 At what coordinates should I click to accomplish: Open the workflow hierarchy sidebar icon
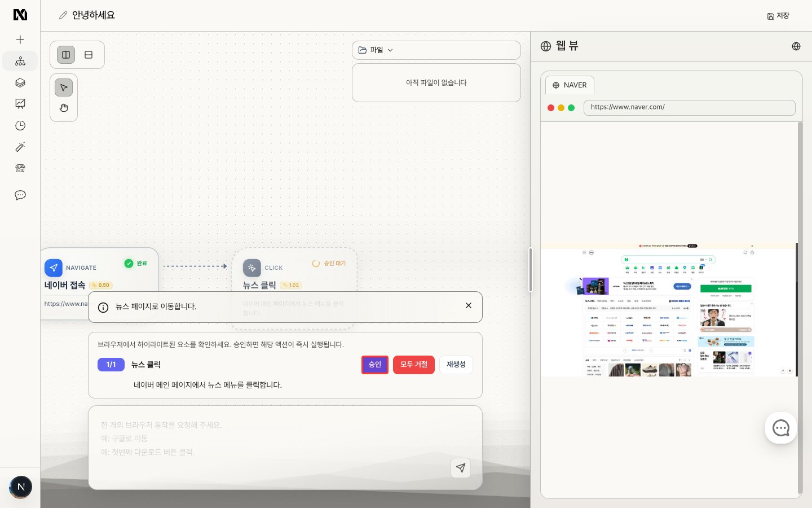click(x=20, y=61)
